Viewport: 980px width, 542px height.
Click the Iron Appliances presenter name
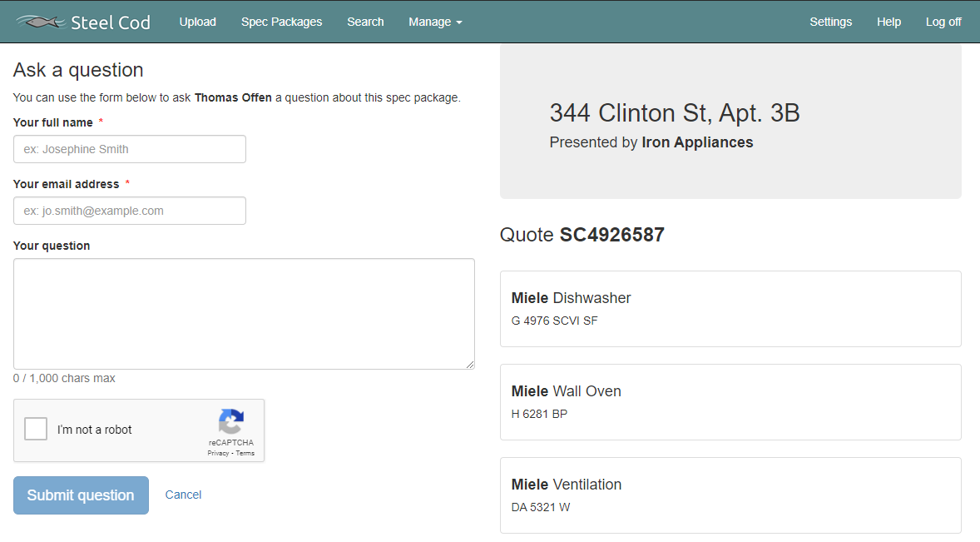(x=697, y=142)
